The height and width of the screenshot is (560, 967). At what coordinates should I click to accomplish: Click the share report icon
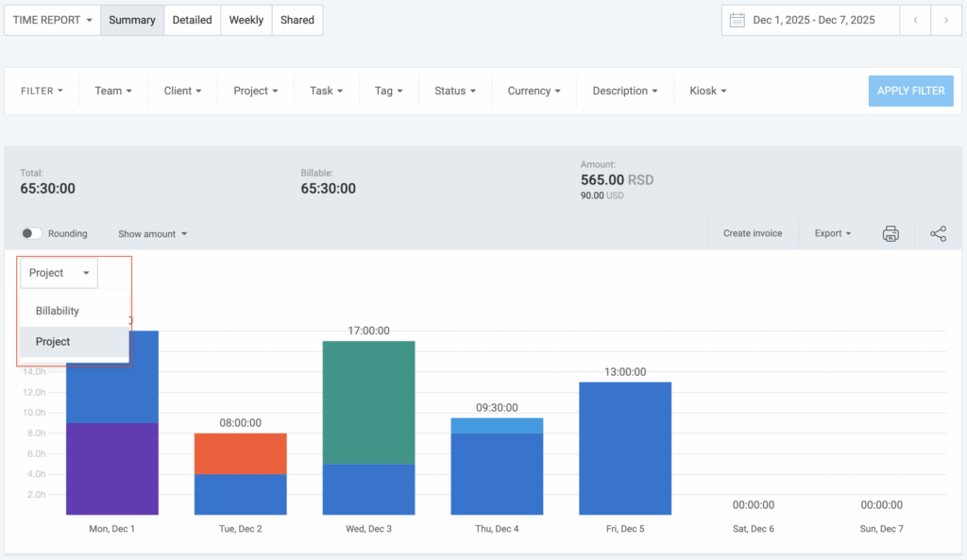(x=938, y=234)
